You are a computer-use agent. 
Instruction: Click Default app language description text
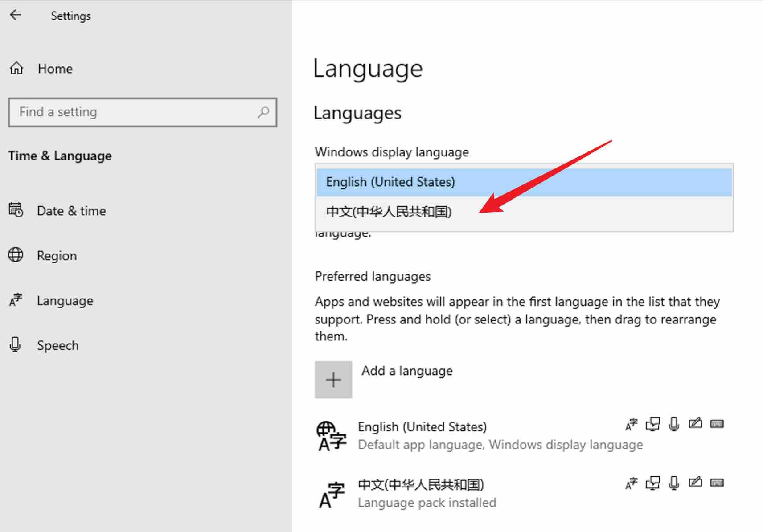point(500,445)
